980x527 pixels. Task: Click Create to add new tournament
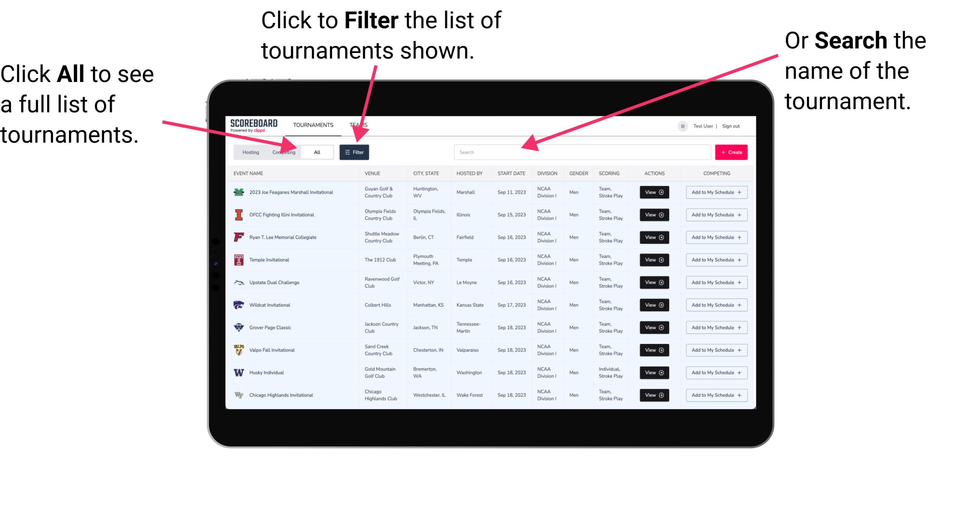pyautogui.click(x=730, y=152)
